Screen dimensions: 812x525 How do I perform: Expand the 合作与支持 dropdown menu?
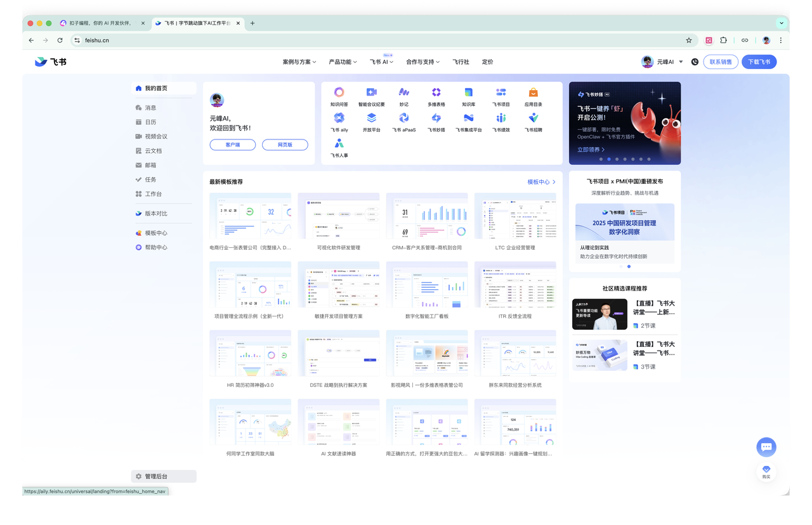(422, 62)
